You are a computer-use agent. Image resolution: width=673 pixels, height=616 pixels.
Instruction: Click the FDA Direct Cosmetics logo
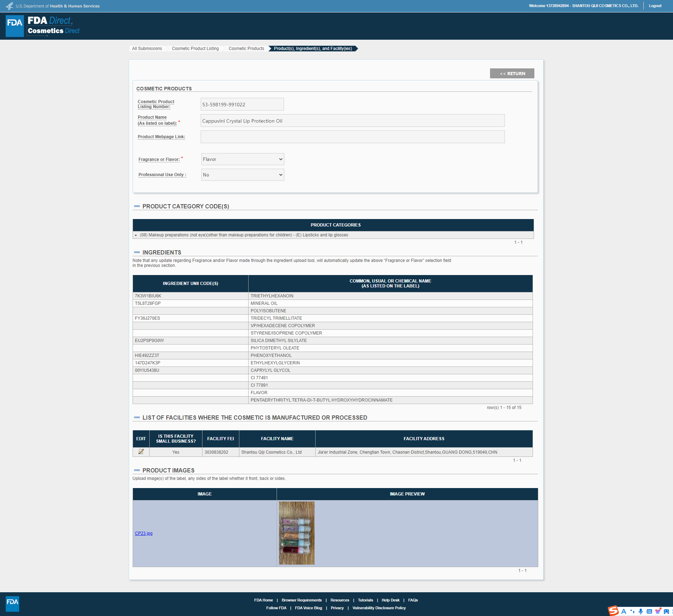43,26
